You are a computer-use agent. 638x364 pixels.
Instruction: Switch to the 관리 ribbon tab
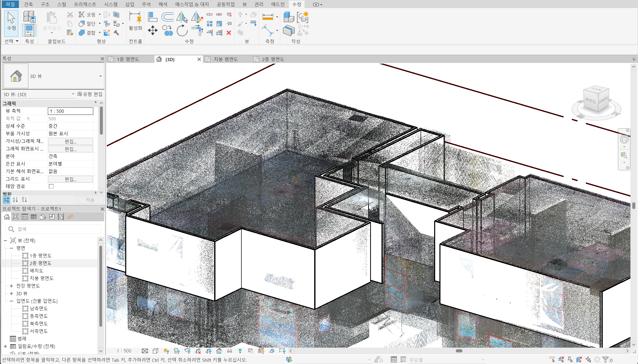259,4
